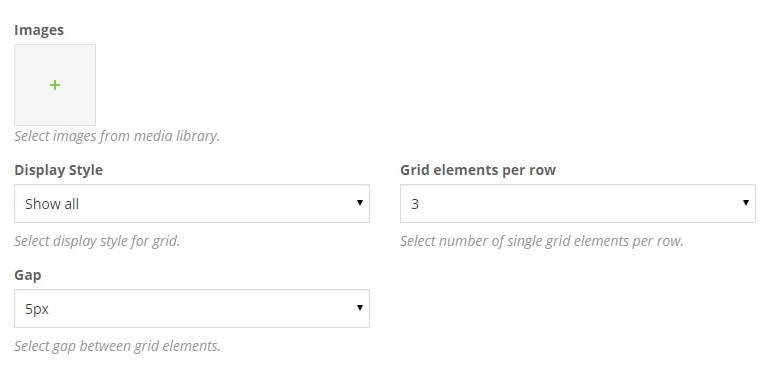Open the Gap dropdown
Screen dimensions: 771x376
[x=192, y=308]
